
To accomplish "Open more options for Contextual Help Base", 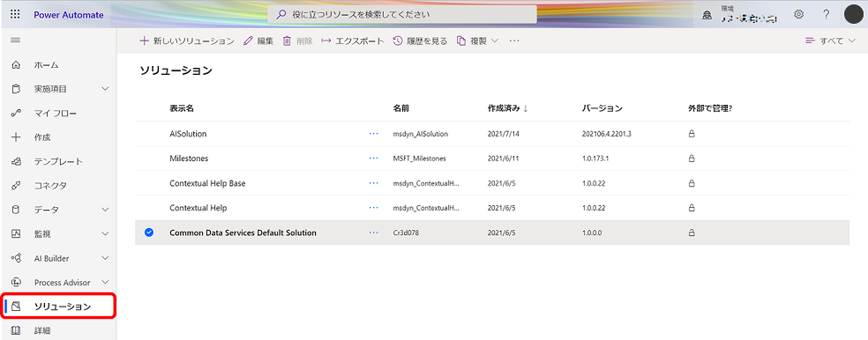I will (374, 183).
